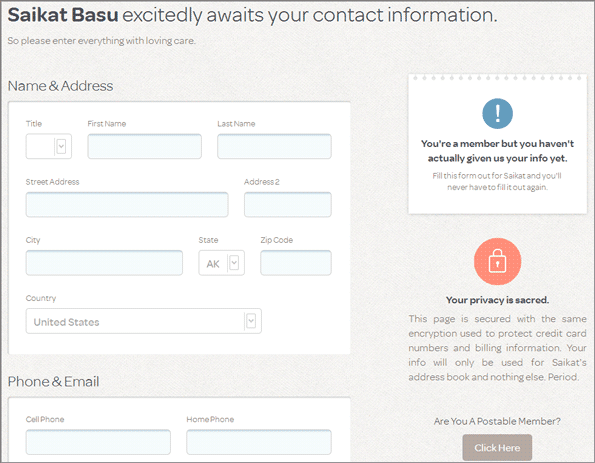This screenshot has width=595, height=463.
Task: Focus the First Name field
Action: point(145,146)
